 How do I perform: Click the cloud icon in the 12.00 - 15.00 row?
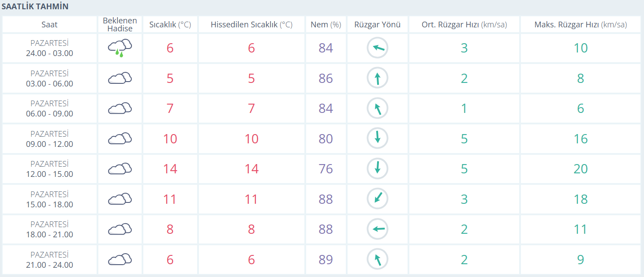(x=120, y=169)
